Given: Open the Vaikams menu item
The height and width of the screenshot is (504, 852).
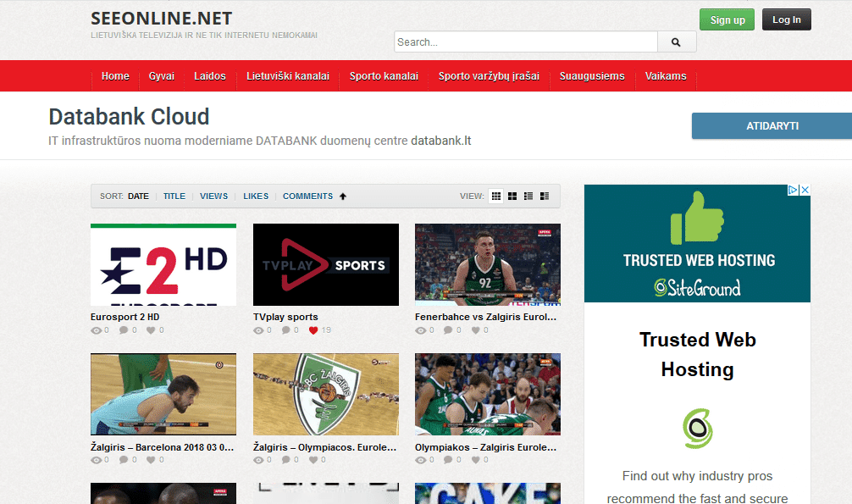Looking at the screenshot, I should click(666, 76).
